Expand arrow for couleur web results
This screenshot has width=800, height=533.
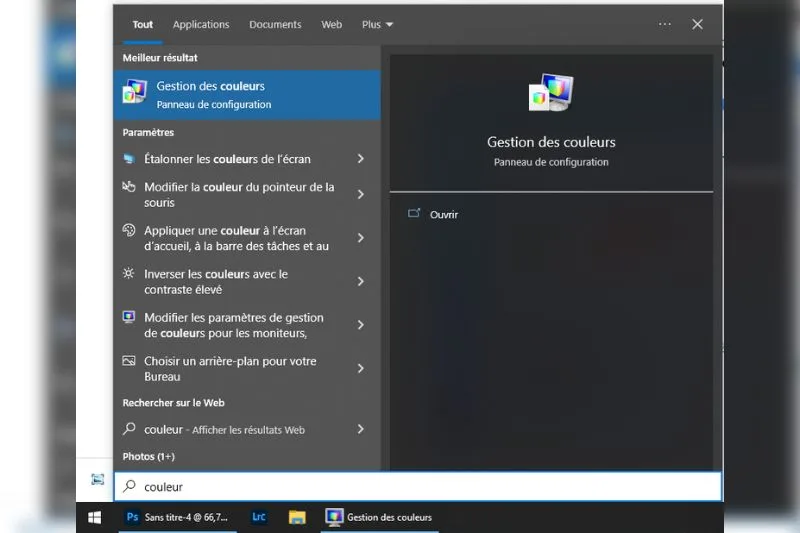pos(361,429)
